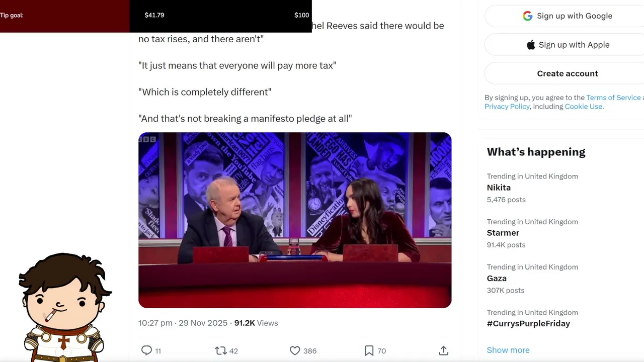Click the Apple logo on the sign-up button

(x=531, y=45)
